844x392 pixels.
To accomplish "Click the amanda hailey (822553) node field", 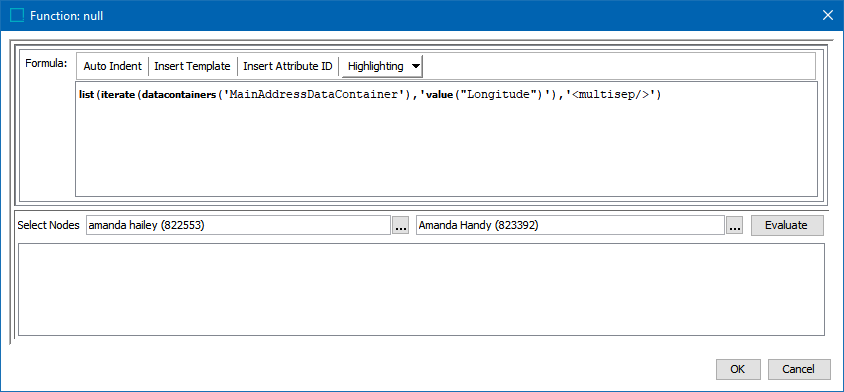I will coord(238,226).
